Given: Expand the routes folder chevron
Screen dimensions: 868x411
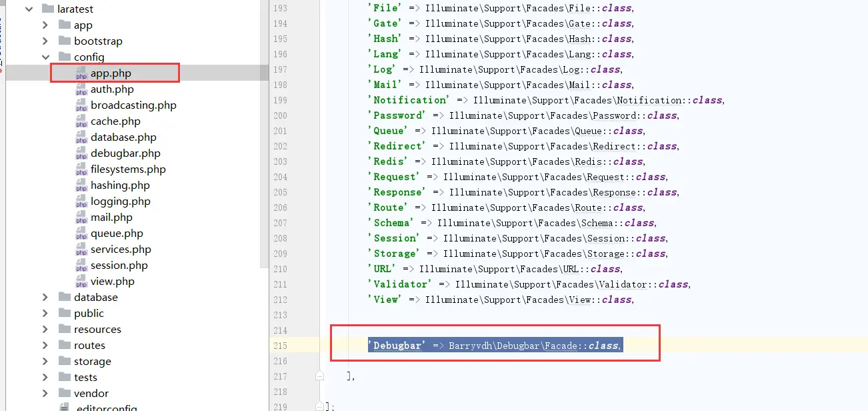Looking at the screenshot, I should point(45,345).
